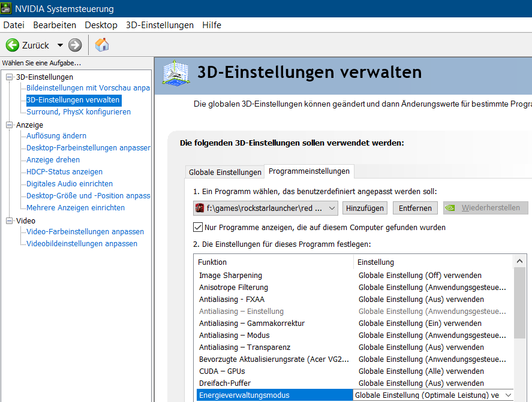Select the Programmeinstellungen tab
532x402 pixels.
pos(309,171)
